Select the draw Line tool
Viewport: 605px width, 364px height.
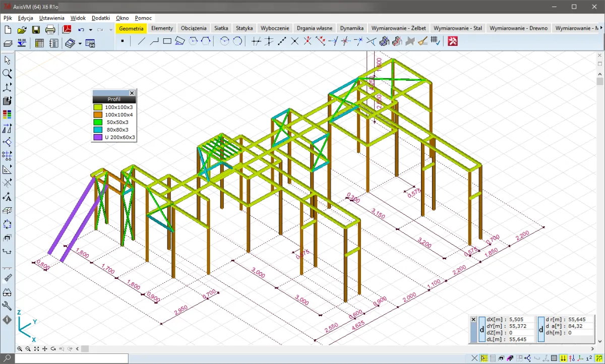point(142,42)
